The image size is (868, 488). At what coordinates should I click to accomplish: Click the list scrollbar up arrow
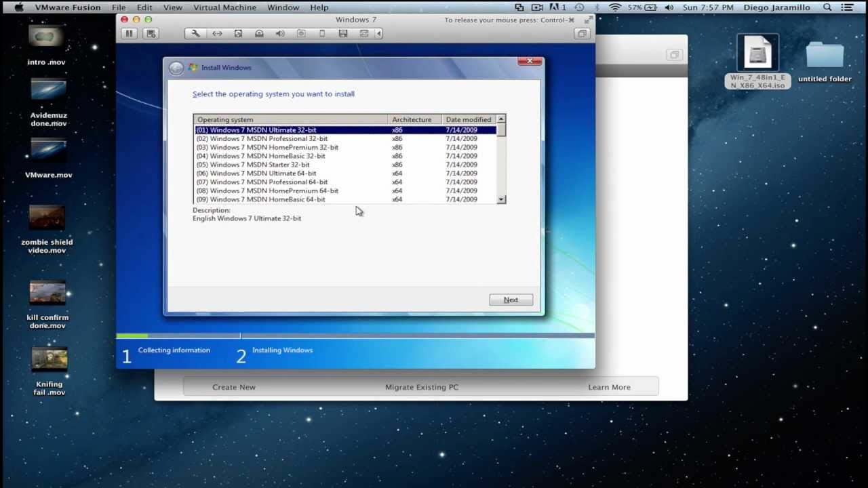click(501, 119)
